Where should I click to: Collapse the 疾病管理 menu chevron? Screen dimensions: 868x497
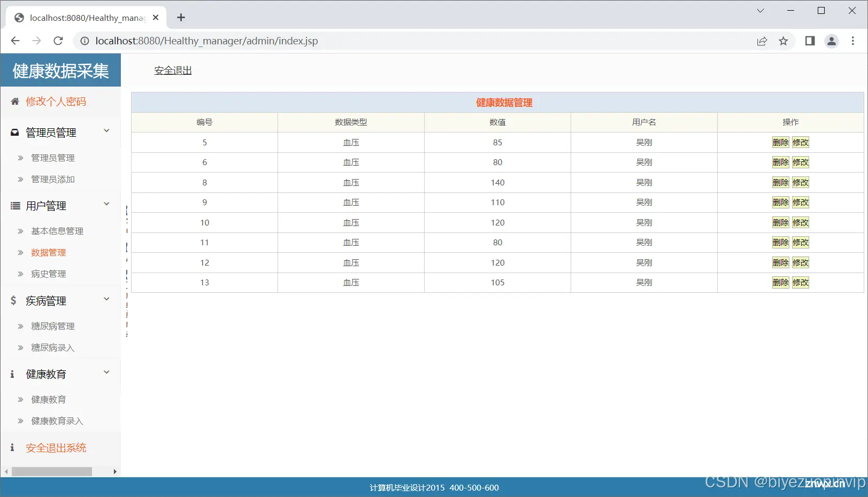[x=106, y=299]
